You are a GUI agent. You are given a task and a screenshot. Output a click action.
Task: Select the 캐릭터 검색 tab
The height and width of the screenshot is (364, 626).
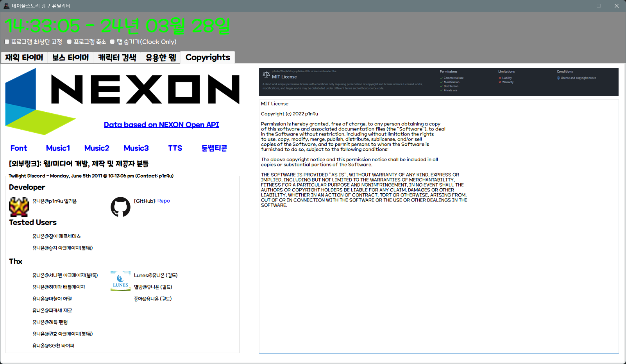pyautogui.click(x=117, y=57)
